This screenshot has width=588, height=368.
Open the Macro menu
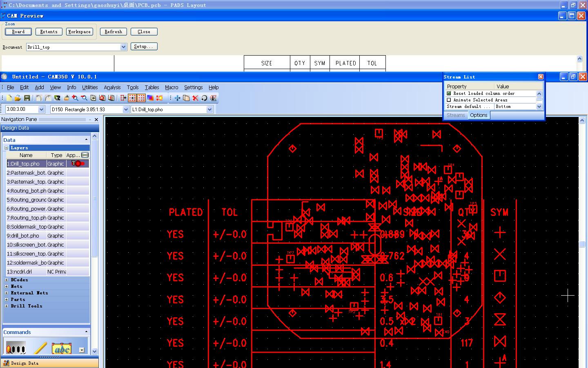[171, 87]
